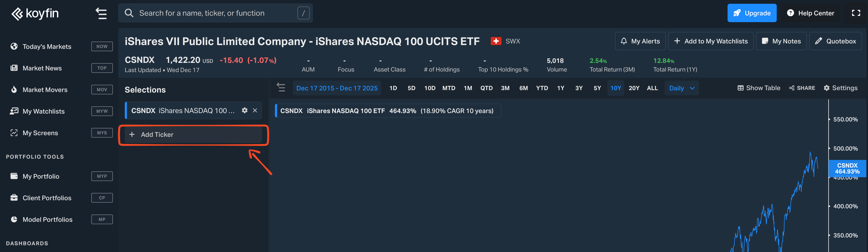Expand the Daily interval dropdown
Viewport: 868px width, 252px height.
pos(681,88)
